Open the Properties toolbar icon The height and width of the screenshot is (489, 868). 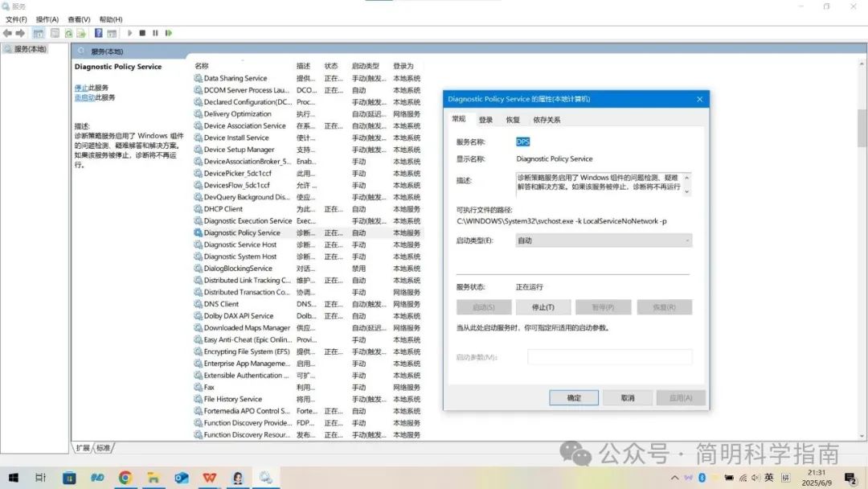55,33
